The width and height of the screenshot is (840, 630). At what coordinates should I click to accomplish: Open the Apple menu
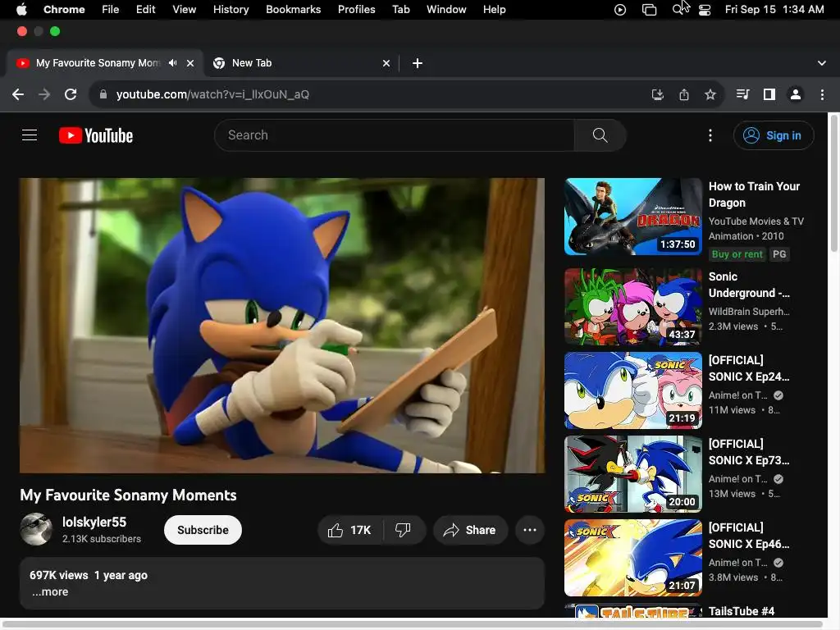(21, 10)
